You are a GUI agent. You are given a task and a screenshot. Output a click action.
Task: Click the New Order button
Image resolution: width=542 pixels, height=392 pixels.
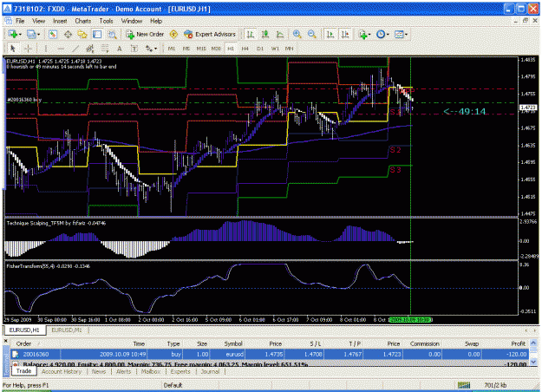pos(145,34)
